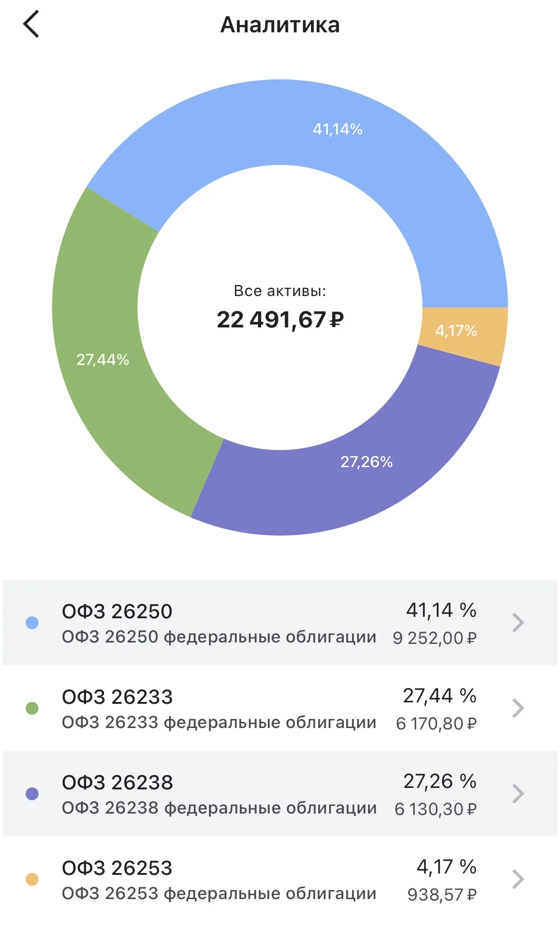The width and height of the screenshot is (560, 930).
Task: Tap the orange 4,17% donut segment
Action: tap(456, 331)
